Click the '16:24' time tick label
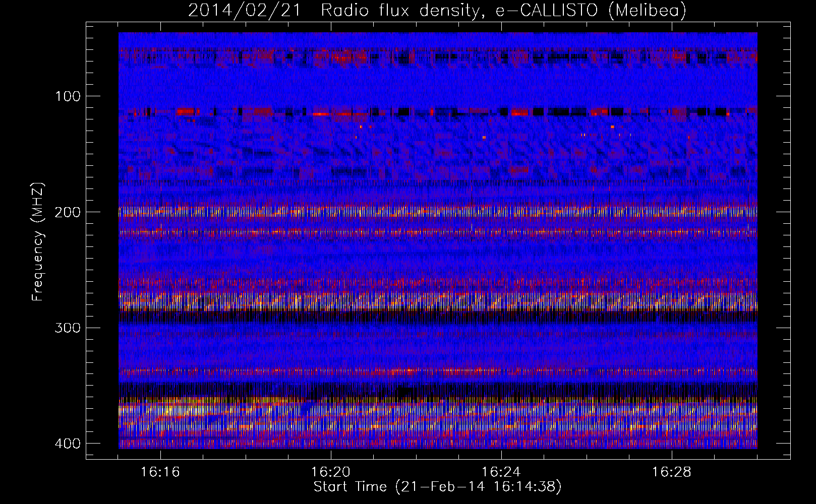Screen dimensions: 816x504 pos(501,472)
